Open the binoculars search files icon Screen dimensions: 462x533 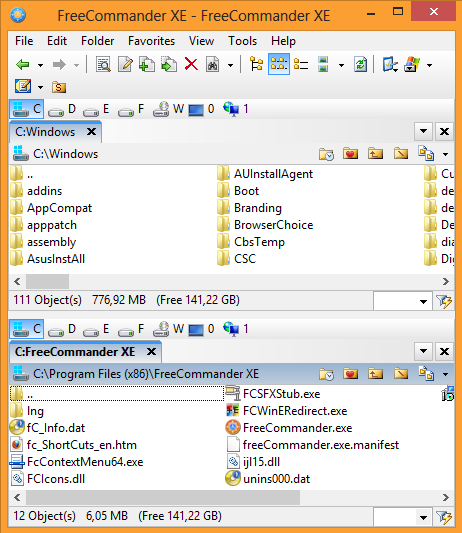coord(212,64)
